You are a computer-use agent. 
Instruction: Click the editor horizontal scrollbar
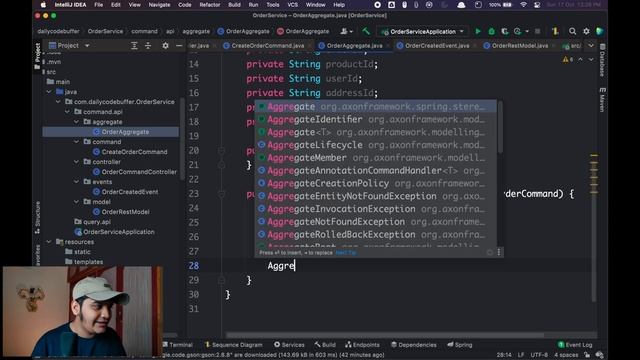384,335
